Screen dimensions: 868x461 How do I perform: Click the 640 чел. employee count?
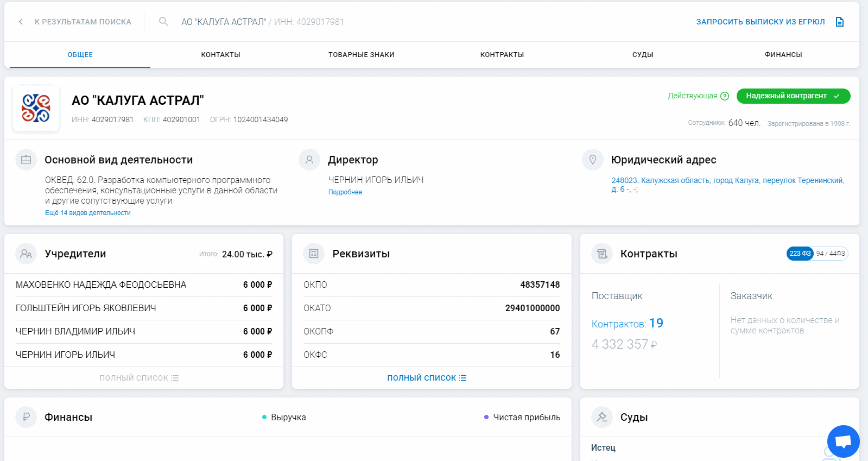pyautogui.click(x=744, y=123)
